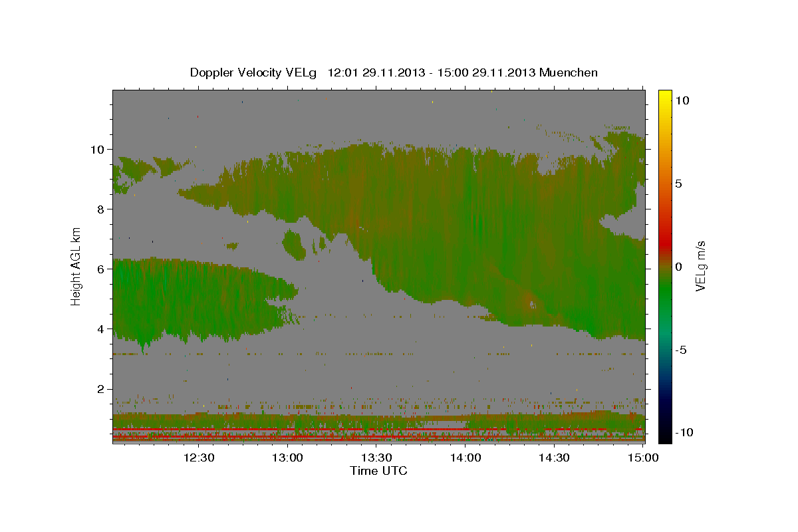Click the "VELg m/s" colorbar label

(x=700, y=266)
